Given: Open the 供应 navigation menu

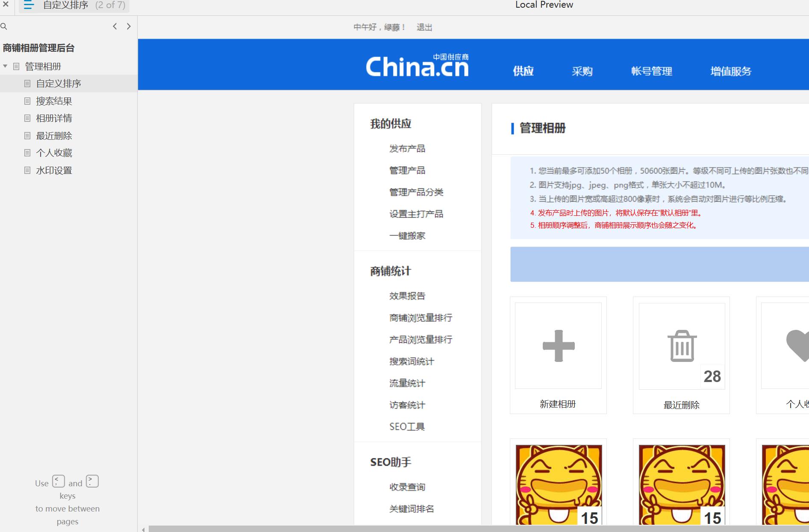Looking at the screenshot, I should pos(523,71).
